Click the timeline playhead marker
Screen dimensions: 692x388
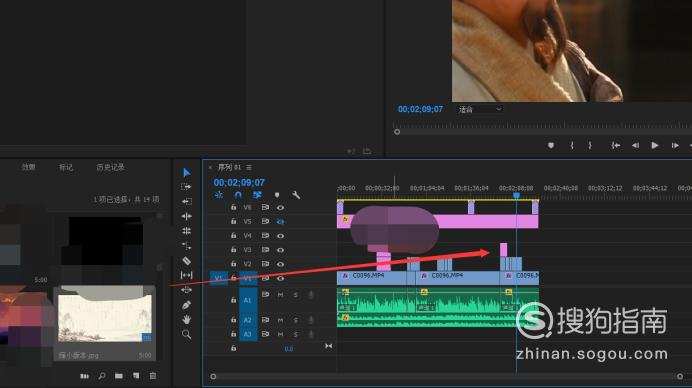click(x=516, y=195)
